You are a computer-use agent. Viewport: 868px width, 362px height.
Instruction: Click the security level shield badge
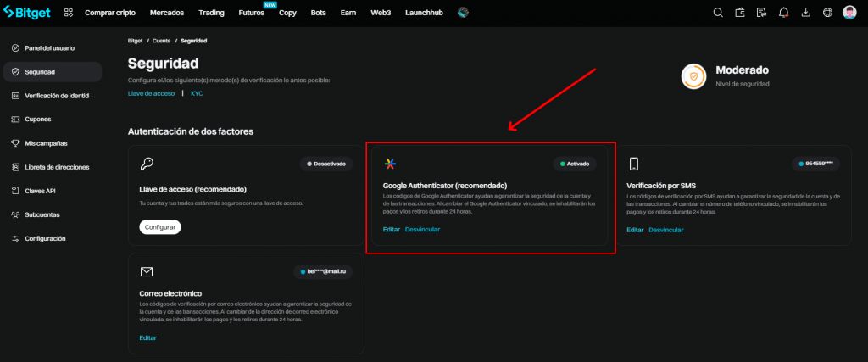[x=693, y=76]
